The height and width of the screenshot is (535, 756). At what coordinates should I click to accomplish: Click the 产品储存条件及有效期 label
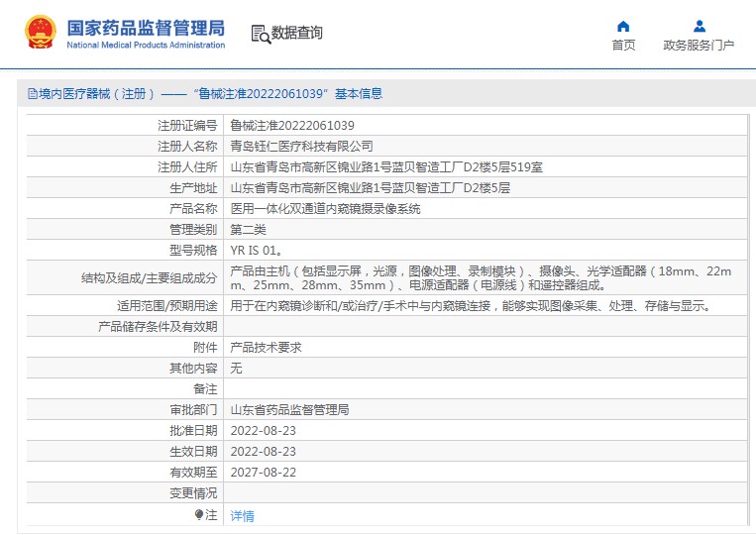pos(158,327)
